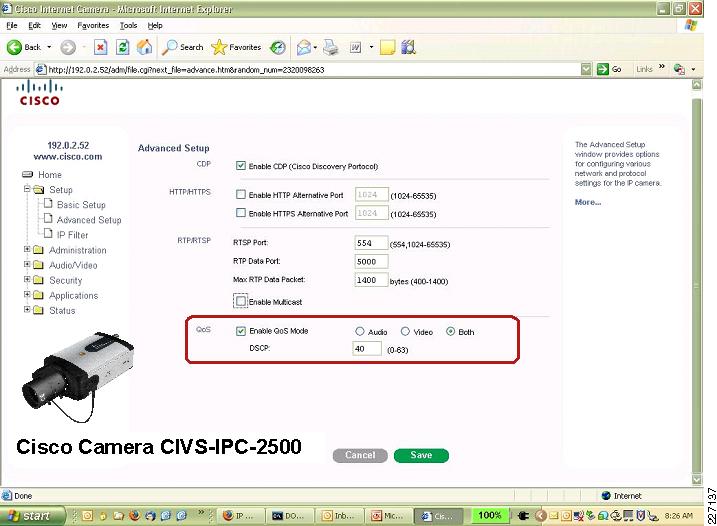The height and width of the screenshot is (526, 717).
Task: Click the Cancel button
Action: [x=360, y=455]
